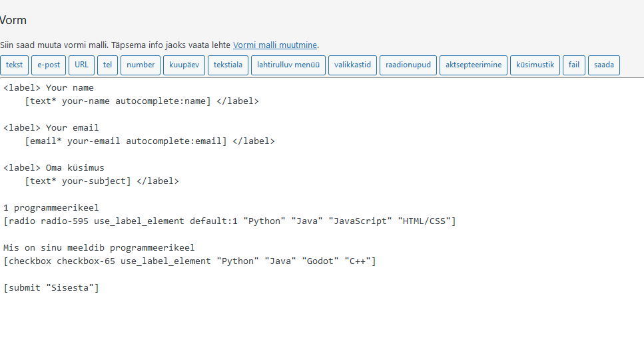Screen dimensions: 644x354
Task: Insert an "e-post" field tag
Action: tap(49, 65)
